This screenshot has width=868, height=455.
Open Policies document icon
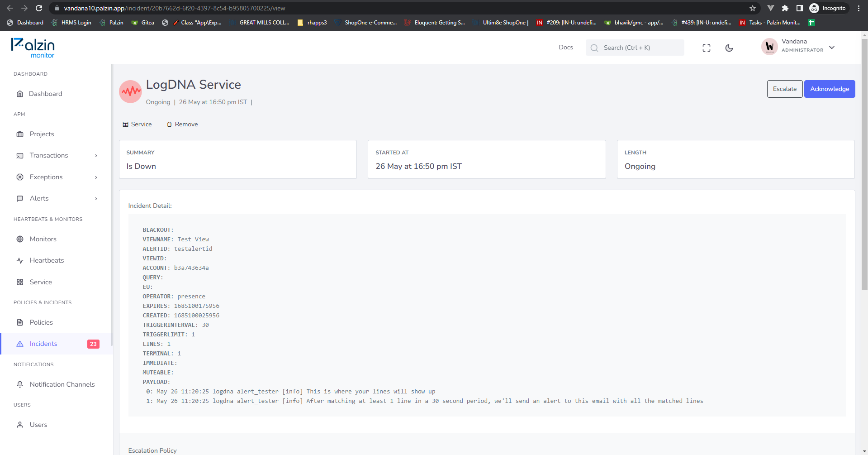[20, 322]
